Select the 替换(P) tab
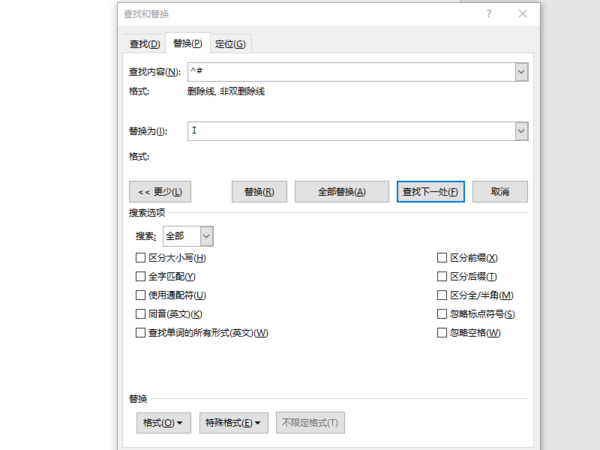 point(188,43)
